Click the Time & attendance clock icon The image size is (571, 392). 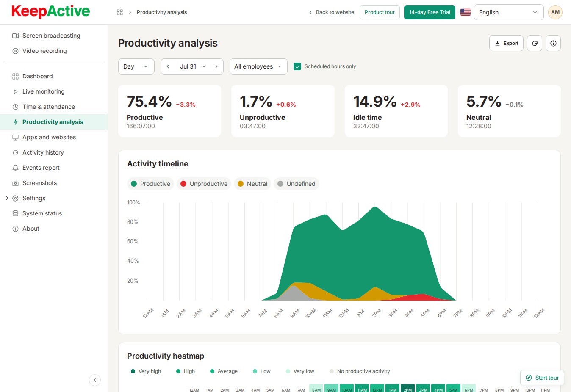click(x=15, y=107)
